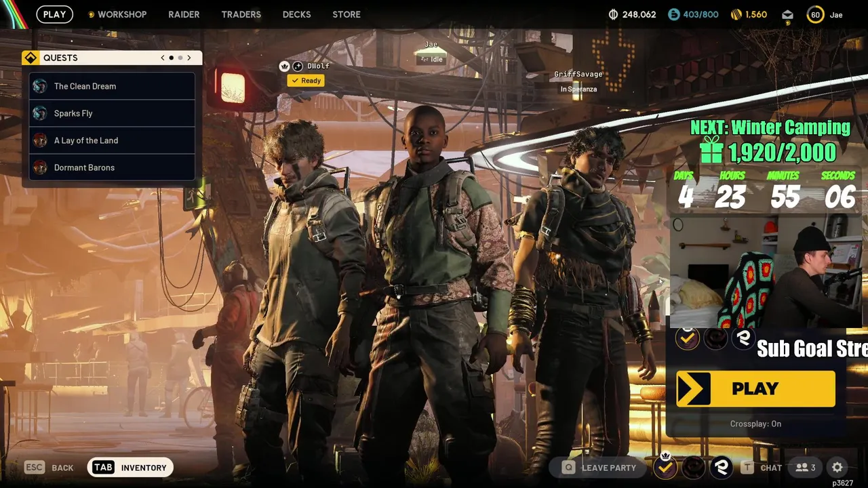Click the In Speranza status label
The width and height of the screenshot is (868, 488).
[x=578, y=89]
